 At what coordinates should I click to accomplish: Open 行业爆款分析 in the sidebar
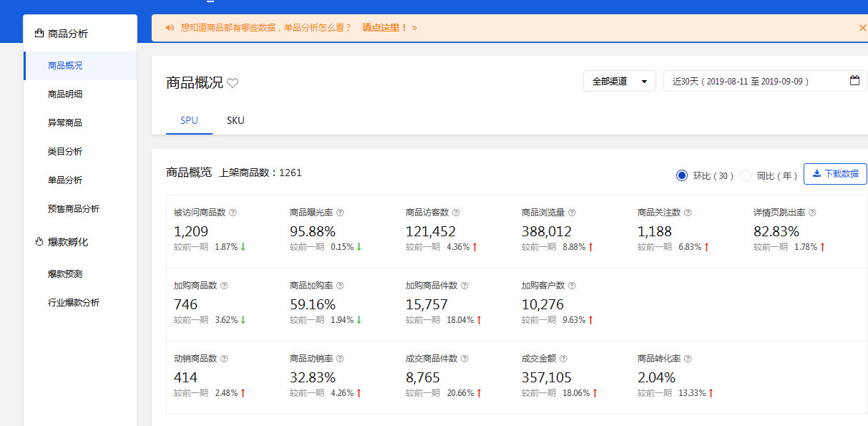pos(74,303)
